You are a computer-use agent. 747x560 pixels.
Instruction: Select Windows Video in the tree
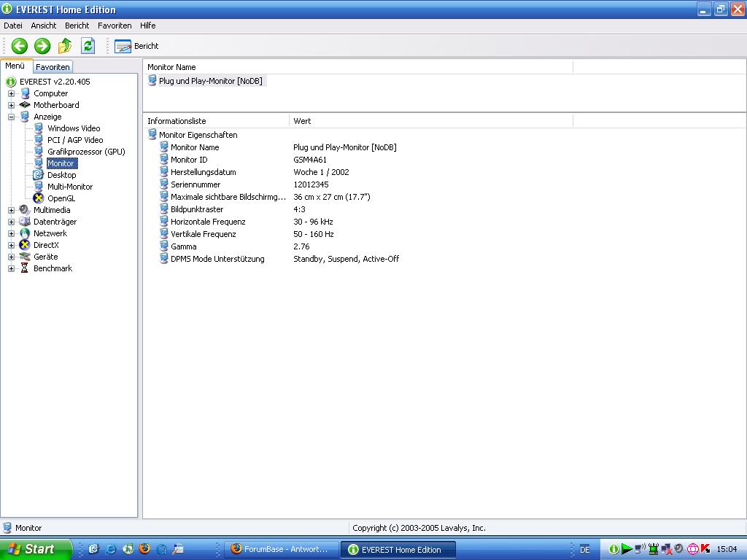point(74,128)
